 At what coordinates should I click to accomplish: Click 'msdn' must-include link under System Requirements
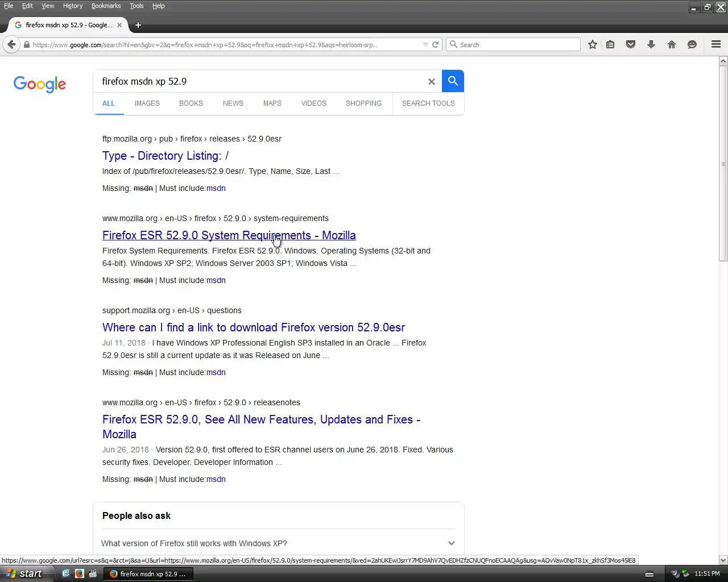[216, 280]
